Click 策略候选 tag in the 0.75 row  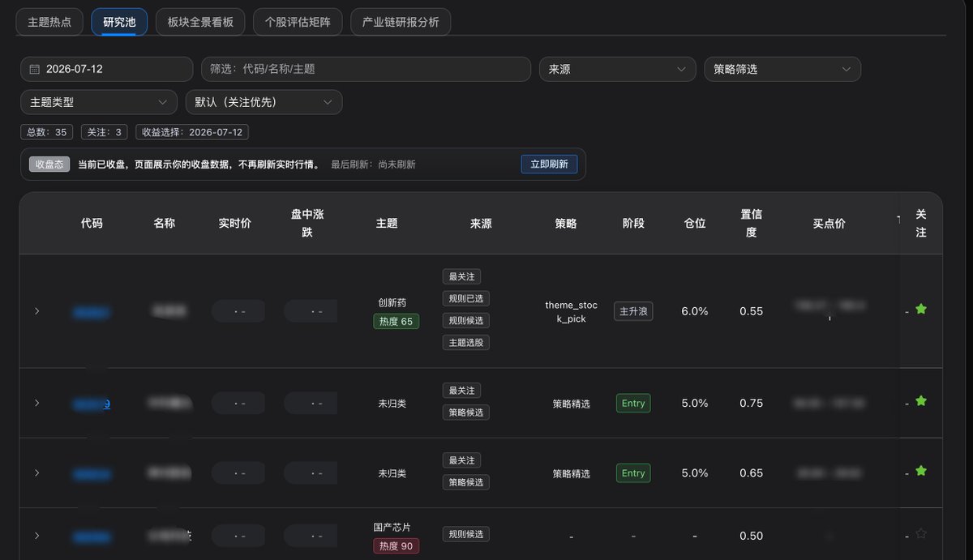[x=466, y=413]
